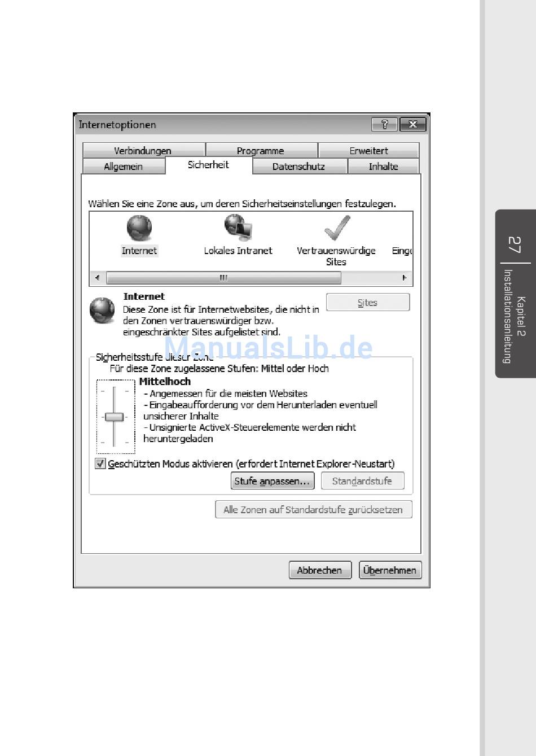Click the Mittelhoch security level heading
This screenshot has height=756, width=536.
(165, 382)
